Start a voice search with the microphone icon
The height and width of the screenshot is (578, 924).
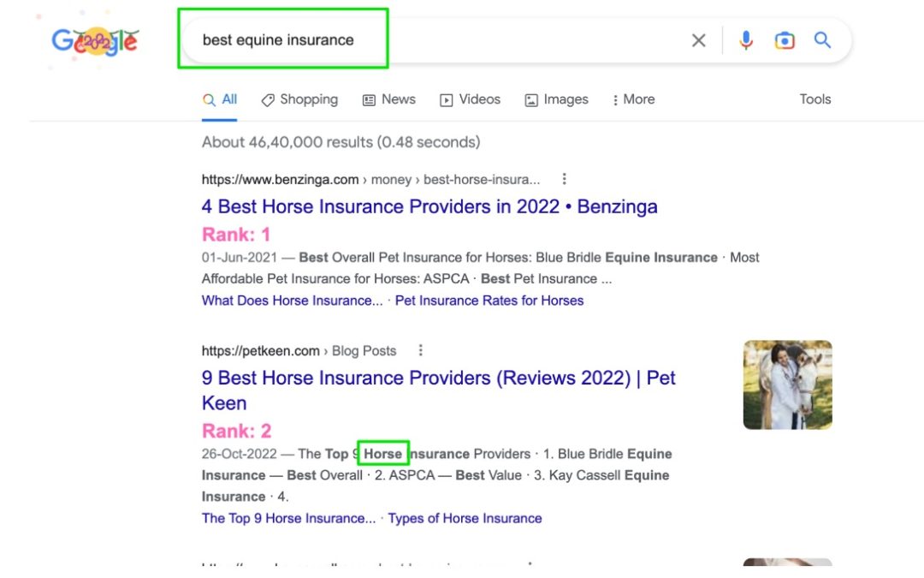pos(745,39)
